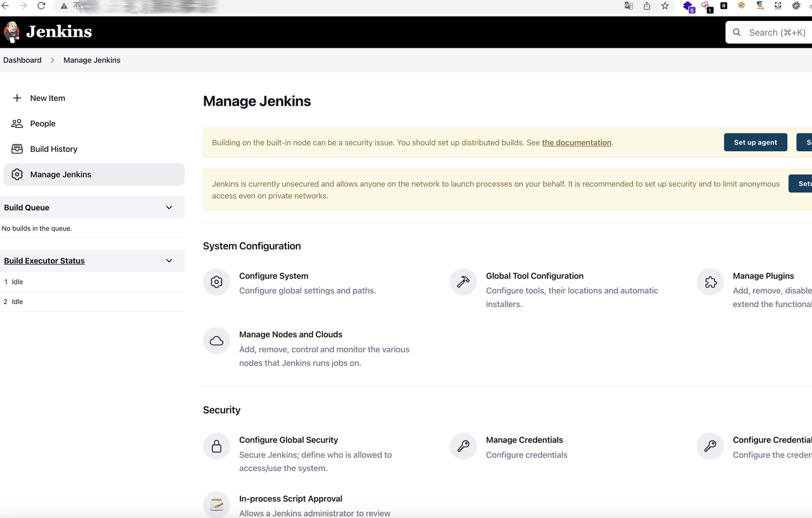Click the not-secure warning triangle in address bar
The width and height of the screenshot is (812, 518).
click(64, 6)
